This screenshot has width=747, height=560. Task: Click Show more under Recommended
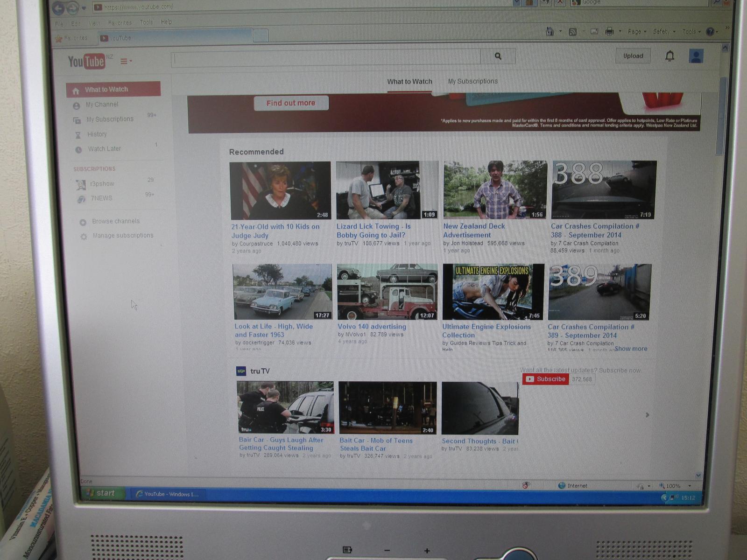pyautogui.click(x=631, y=349)
